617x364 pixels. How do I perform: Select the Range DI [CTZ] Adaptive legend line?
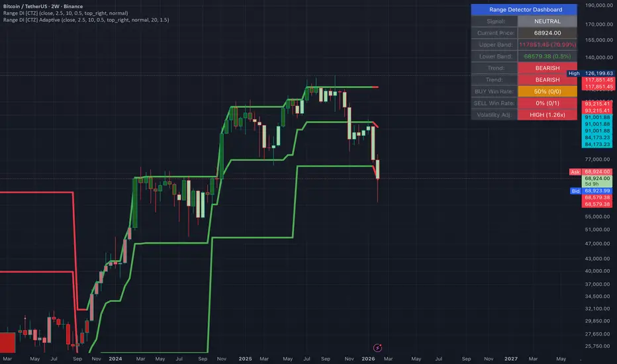coord(86,20)
